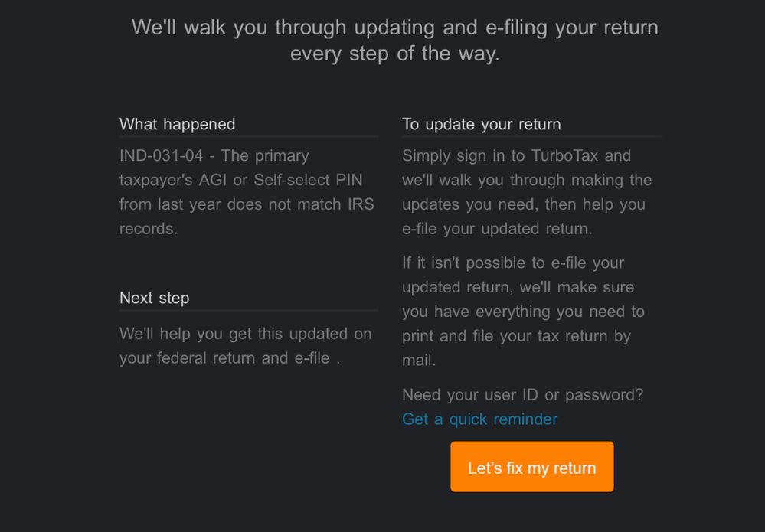Click the "e-file your updated return." line
Image resolution: width=765 pixels, height=532 pixels.
(497, 229)
